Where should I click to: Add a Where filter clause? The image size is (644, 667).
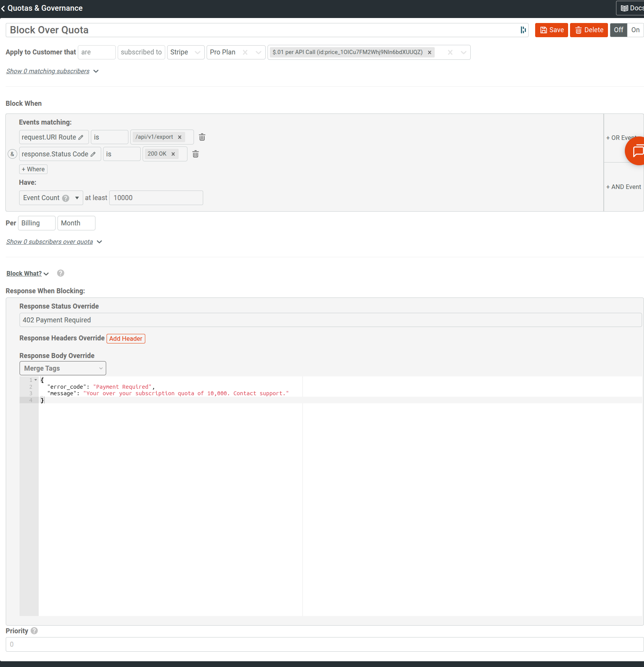(33, 169)
